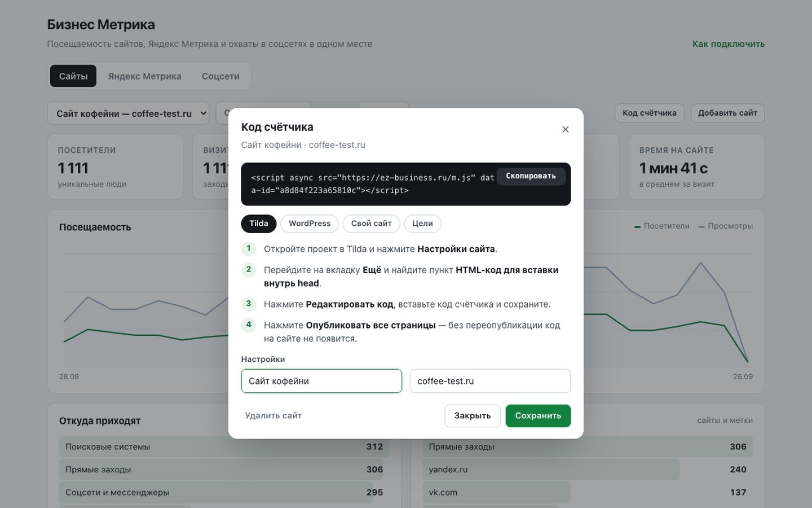Click the Посетители chart legend item
The height and width of the screenshot is (508, 812).
pyautogui.click(x=662, y=226)
